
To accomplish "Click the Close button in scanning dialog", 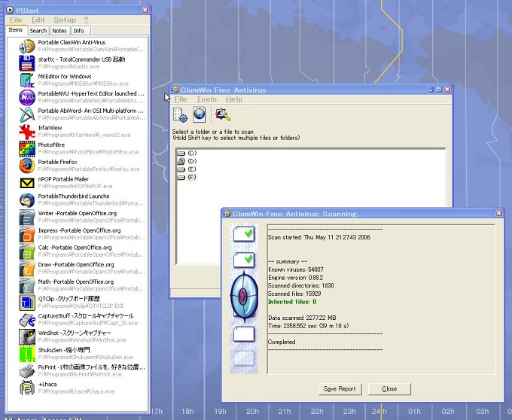I will pyautogui.click(x=389, y=388).
